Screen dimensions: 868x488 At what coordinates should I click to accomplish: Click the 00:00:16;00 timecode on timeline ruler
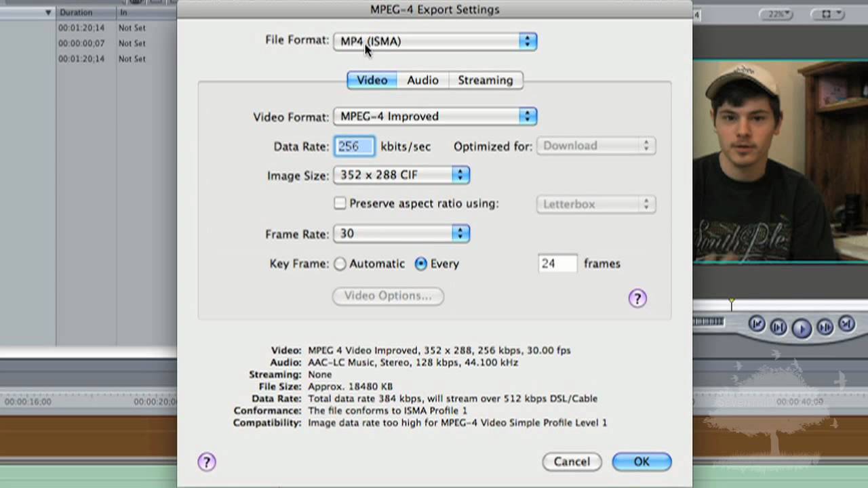(x=28, y=402)
